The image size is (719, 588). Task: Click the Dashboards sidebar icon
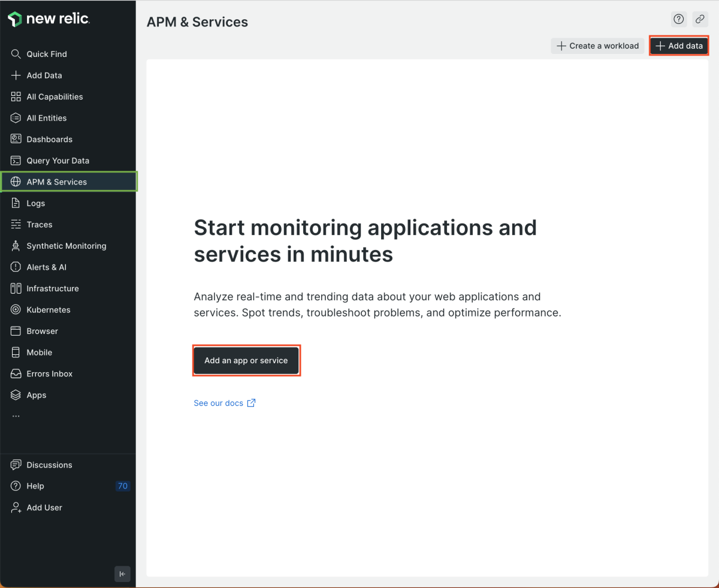[16, 139]
